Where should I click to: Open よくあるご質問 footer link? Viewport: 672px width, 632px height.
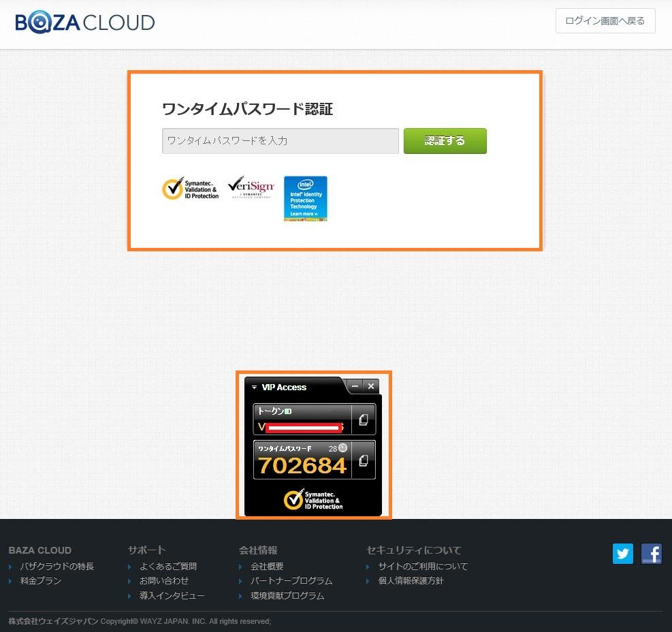click(x=168, y=566)
